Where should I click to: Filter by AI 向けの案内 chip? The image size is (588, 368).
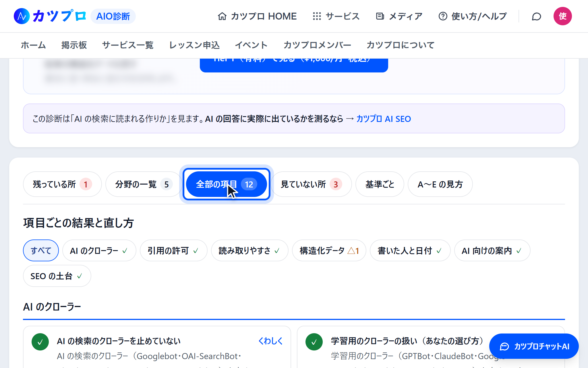(x=492, y=250)
